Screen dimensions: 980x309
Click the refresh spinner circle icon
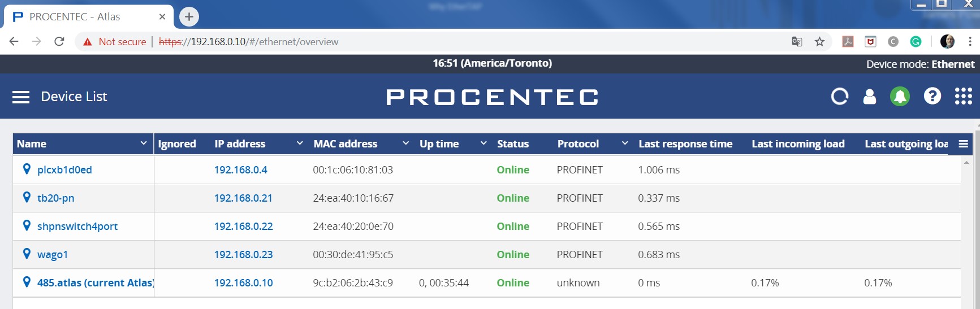click(840, 97)
